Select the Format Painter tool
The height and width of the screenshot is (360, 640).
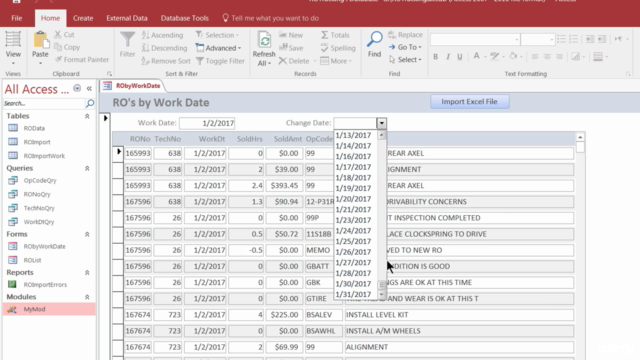click(x=82, y=60)
